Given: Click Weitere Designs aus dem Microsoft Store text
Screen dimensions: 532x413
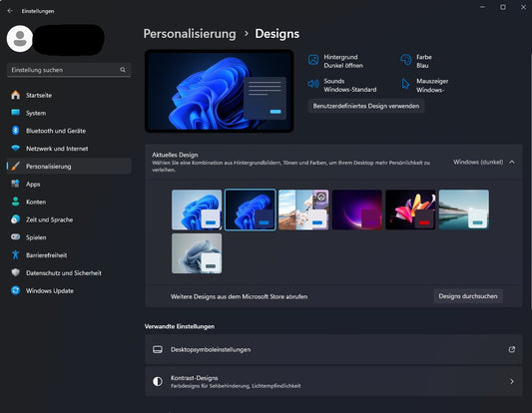Looking at the screenshot, I should (x=239, y=296).
